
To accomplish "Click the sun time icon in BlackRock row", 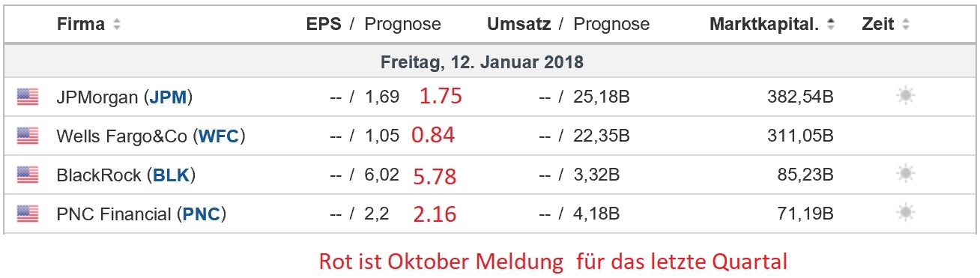I will 906,175.
